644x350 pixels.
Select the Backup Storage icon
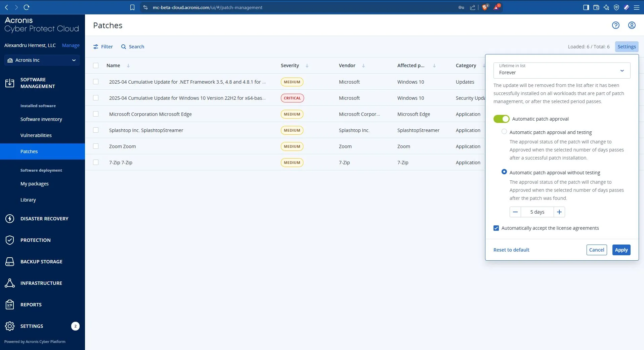click(x=10, y=262)
